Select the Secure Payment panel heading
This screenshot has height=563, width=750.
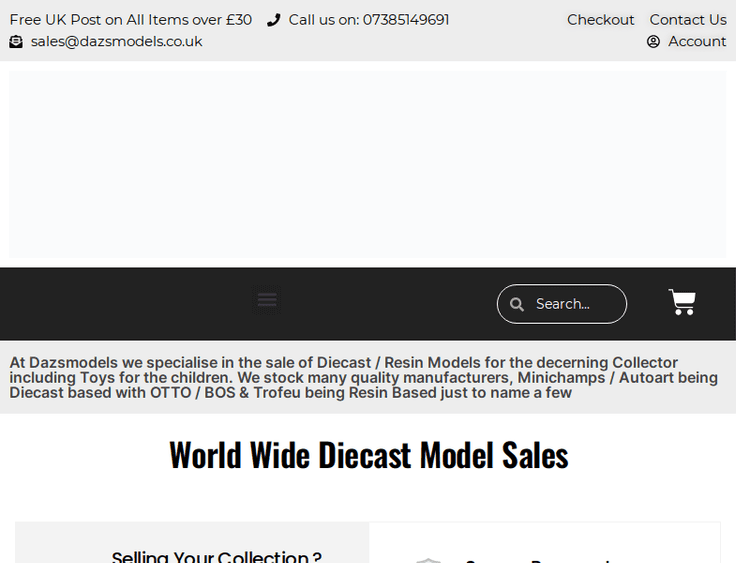[x=538, y=558]
